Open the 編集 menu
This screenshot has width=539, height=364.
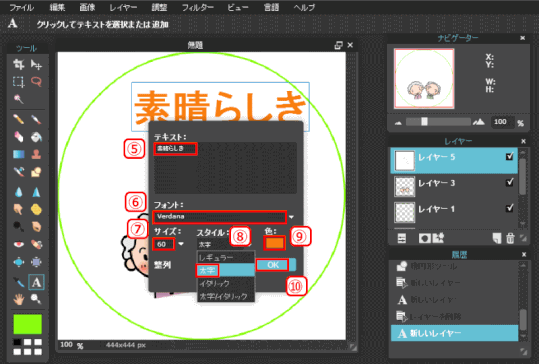tap(57, 7)
